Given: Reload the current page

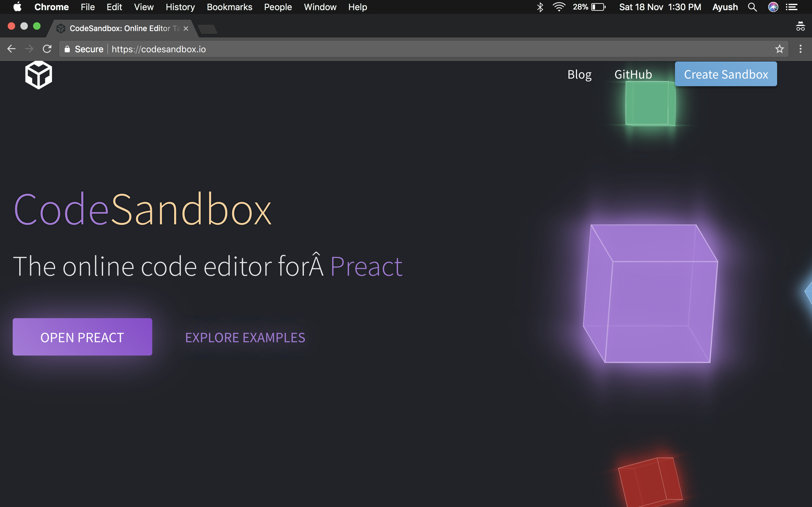Looking at the screenshot, I should [47, 49].
